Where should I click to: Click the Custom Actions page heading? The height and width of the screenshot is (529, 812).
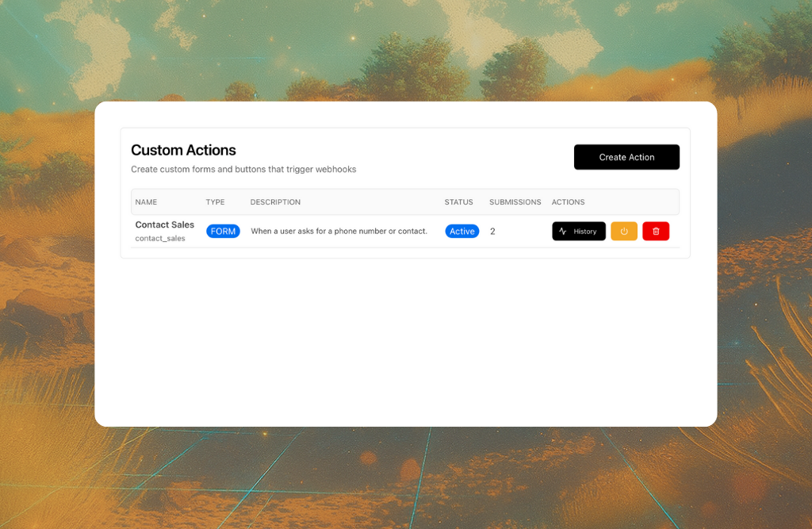point(183,150)
